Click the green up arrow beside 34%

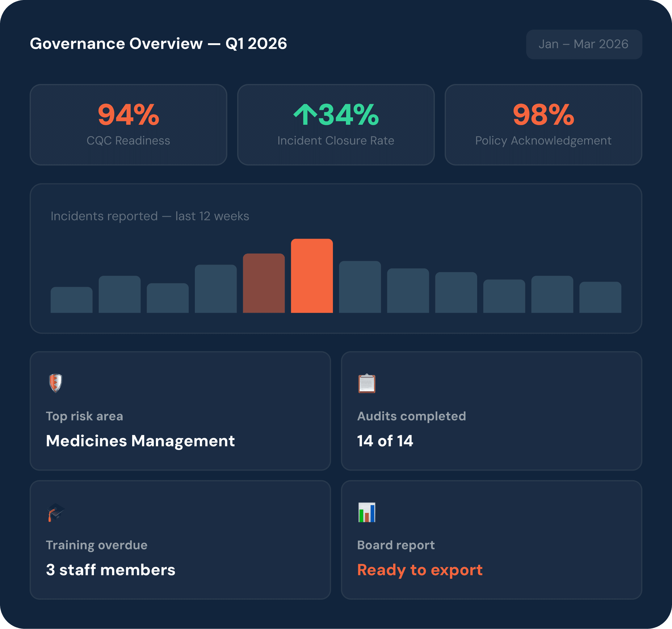click(305, 115)
